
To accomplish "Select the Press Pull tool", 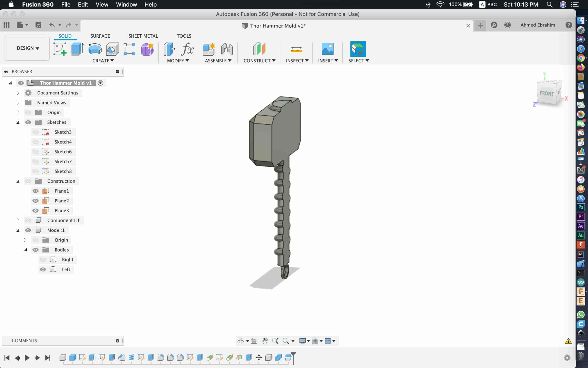I will coord(169,49).
